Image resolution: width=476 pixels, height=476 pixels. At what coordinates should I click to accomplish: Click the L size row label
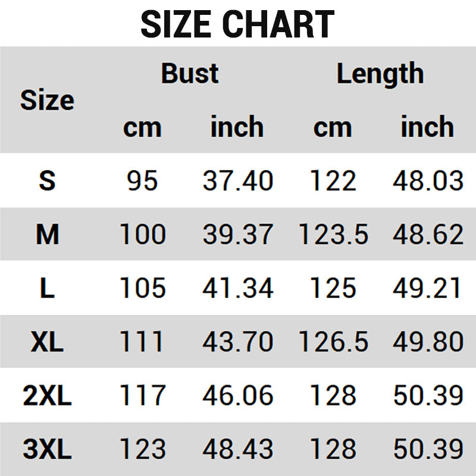click(47, 289)
